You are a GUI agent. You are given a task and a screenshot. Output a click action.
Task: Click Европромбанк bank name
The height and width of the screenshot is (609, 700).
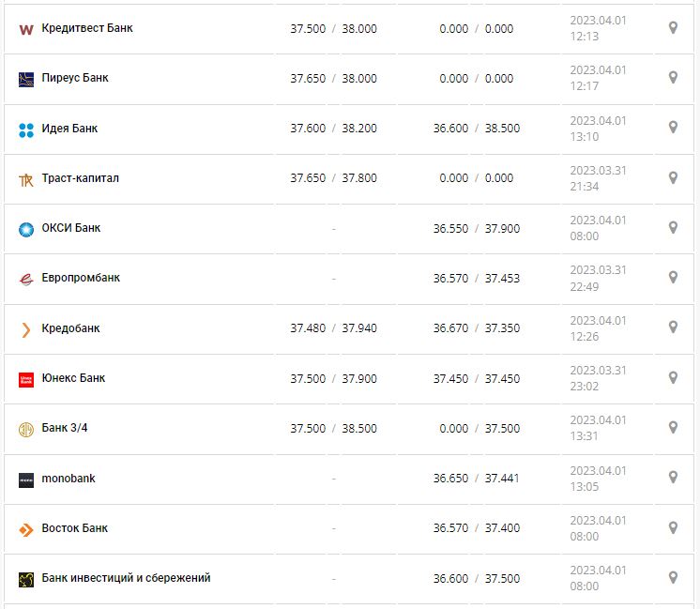click(x=81, y=278)
